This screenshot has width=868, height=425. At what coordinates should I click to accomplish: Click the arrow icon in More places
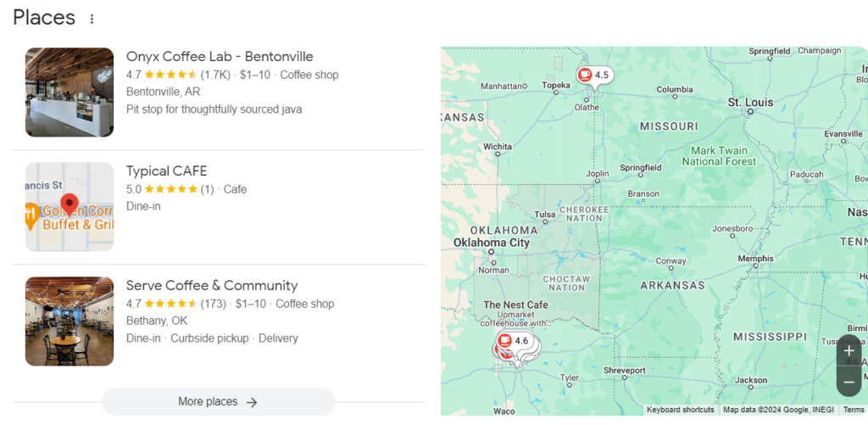252,402
